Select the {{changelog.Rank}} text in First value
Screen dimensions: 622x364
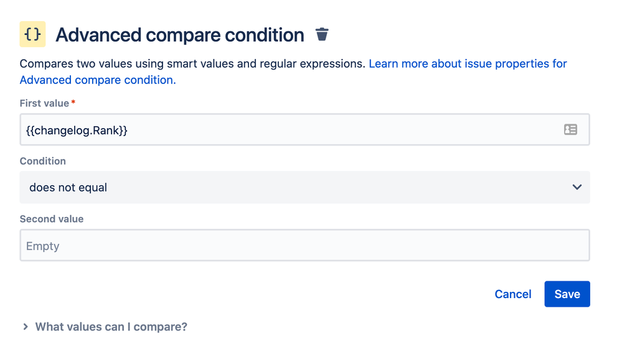coord(77,130)
